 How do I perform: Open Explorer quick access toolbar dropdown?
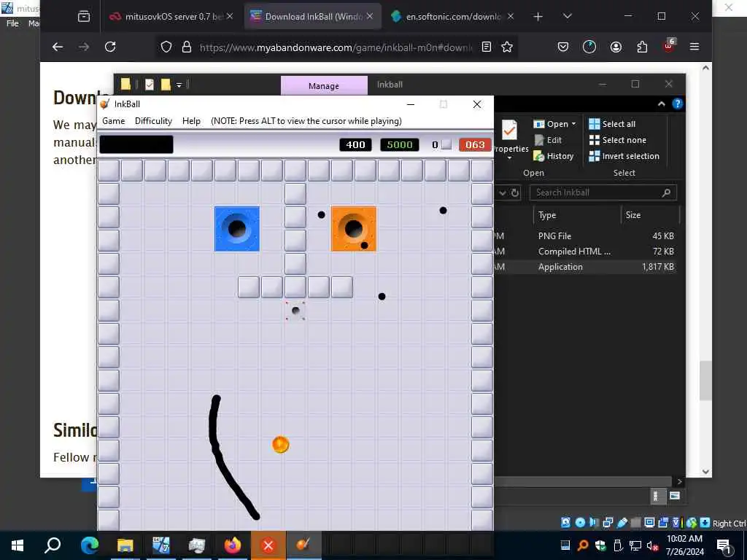click(x=179, y=85)
